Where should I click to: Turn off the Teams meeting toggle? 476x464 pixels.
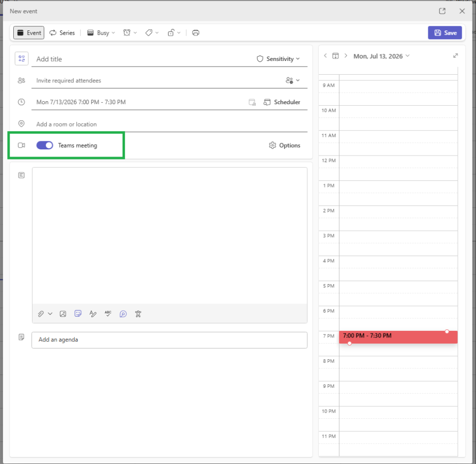pyautogui.click(x=45, y=145)
